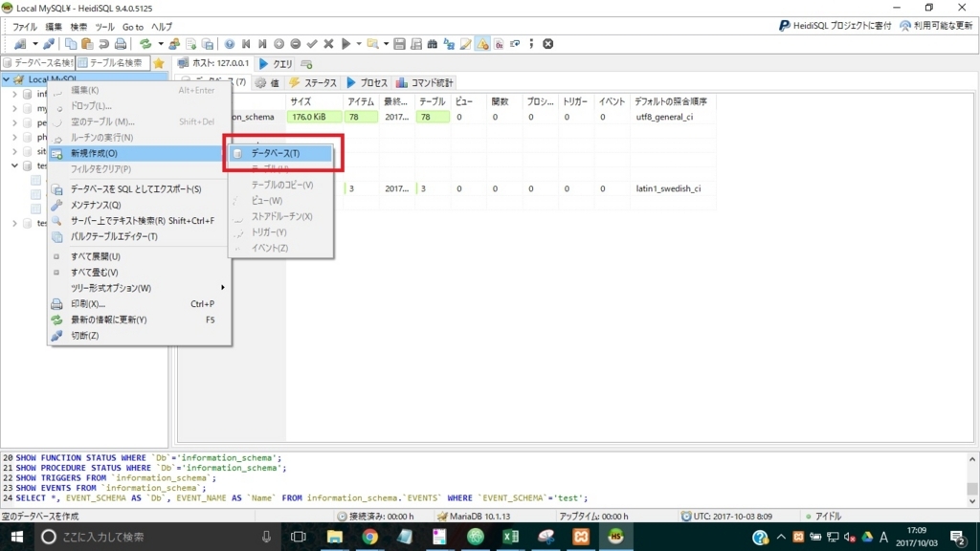Viewport: 980px width, 551px height.
Task: Click the new query tab icon
Action: (306, 64)
